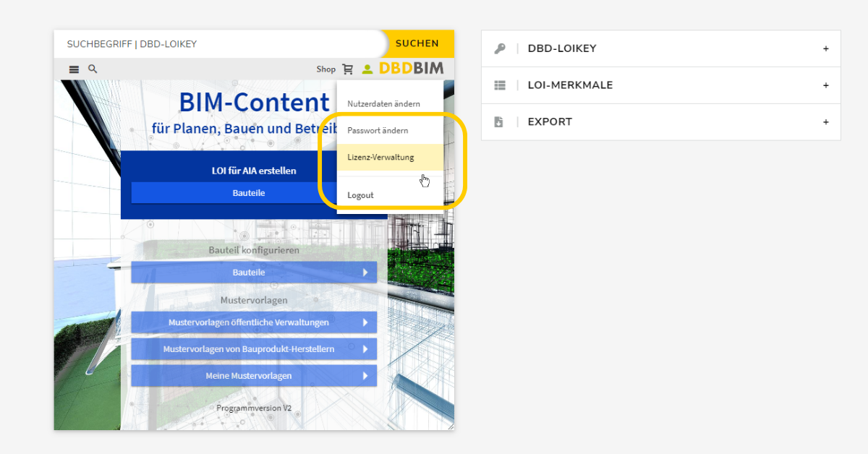Image resolution: width=868 pixels, height=454 pixels.
Task: Expand the EXPORT section plus
Action: tap(826, 122)
